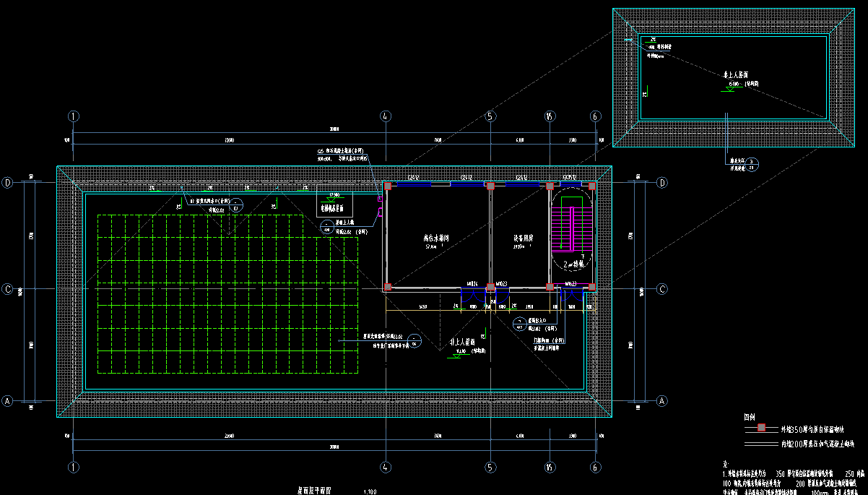This screenshot has width=868, height=495.
Task: Select the green dashed grid array
Action: click(x=228, y=294)
